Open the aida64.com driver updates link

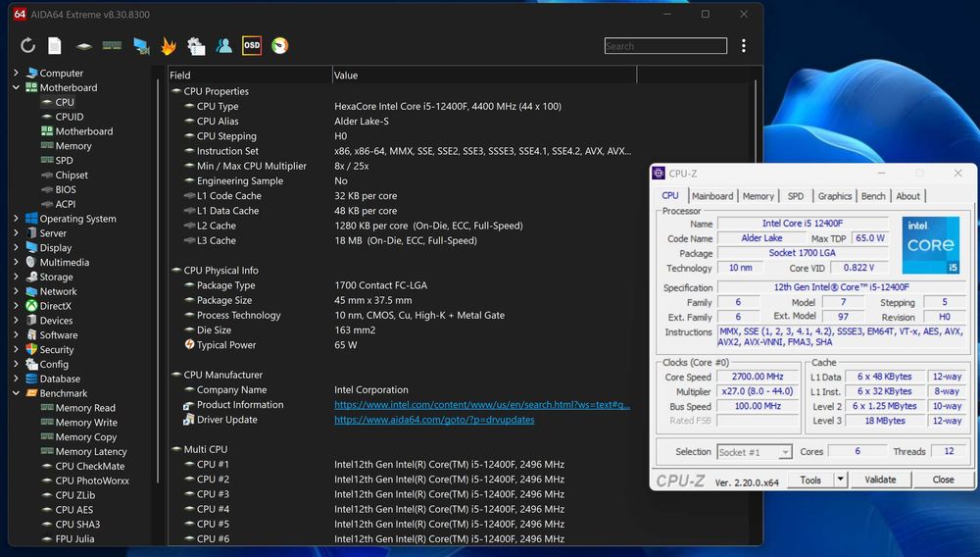(434, 420)
